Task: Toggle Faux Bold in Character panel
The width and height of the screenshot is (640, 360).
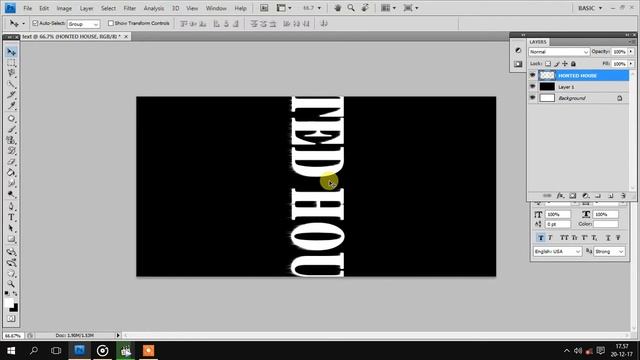Action: [541, 238]
